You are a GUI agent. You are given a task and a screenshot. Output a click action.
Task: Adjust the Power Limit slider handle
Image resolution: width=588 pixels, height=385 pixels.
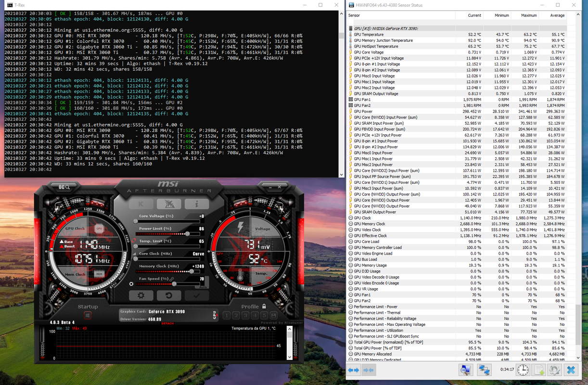187,233
